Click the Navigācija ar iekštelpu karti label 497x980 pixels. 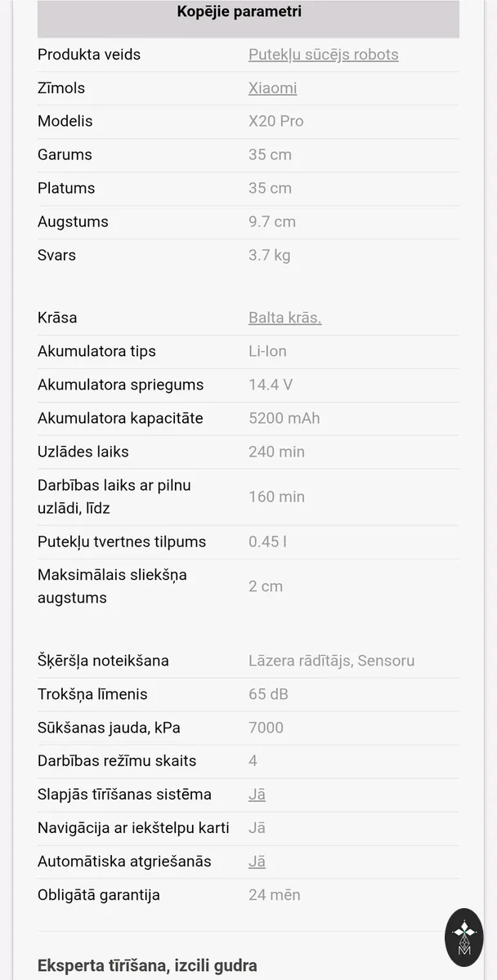click(133, 828)
